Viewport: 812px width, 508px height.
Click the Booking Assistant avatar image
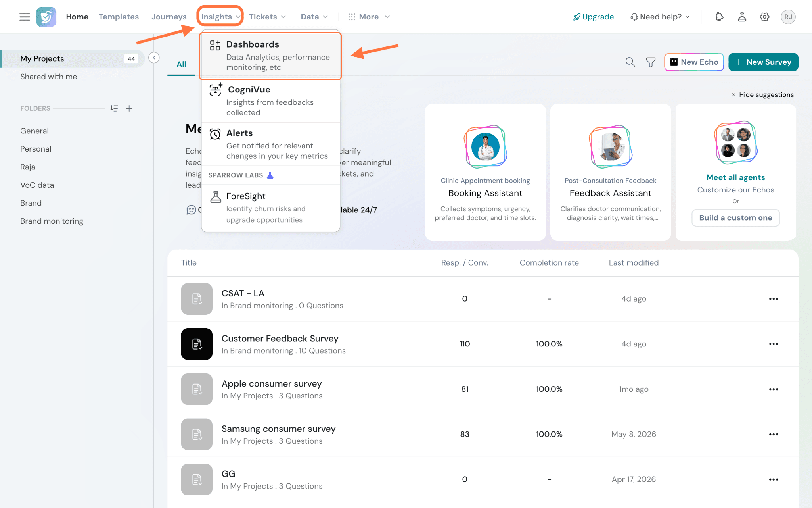tap(485, 146)
